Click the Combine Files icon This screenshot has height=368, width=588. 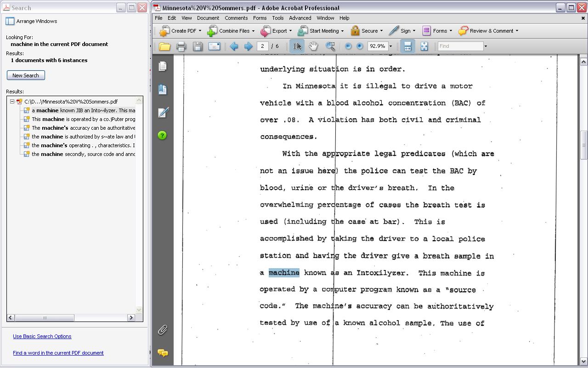click(x=212, y=31)
